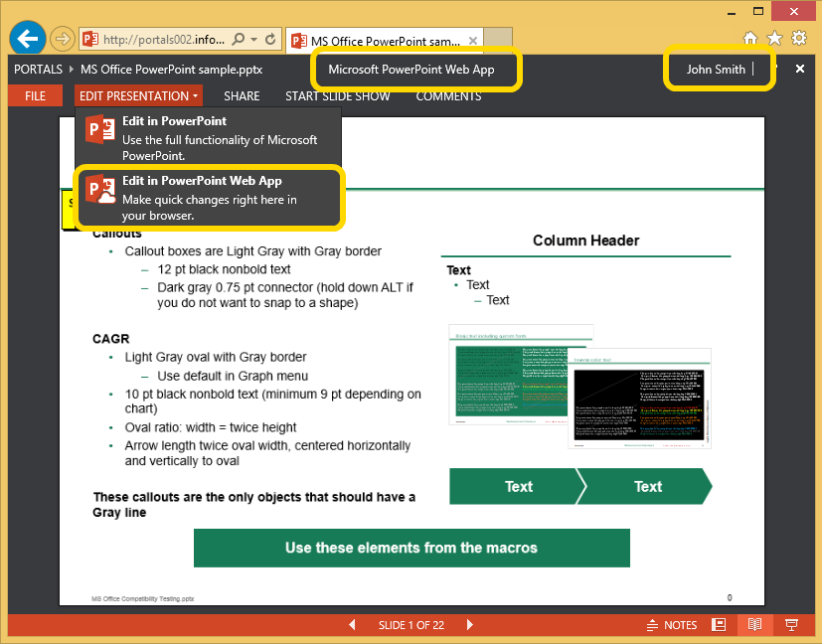
Task: Open the SHARE menu item
Action: [x=242, y=96]
